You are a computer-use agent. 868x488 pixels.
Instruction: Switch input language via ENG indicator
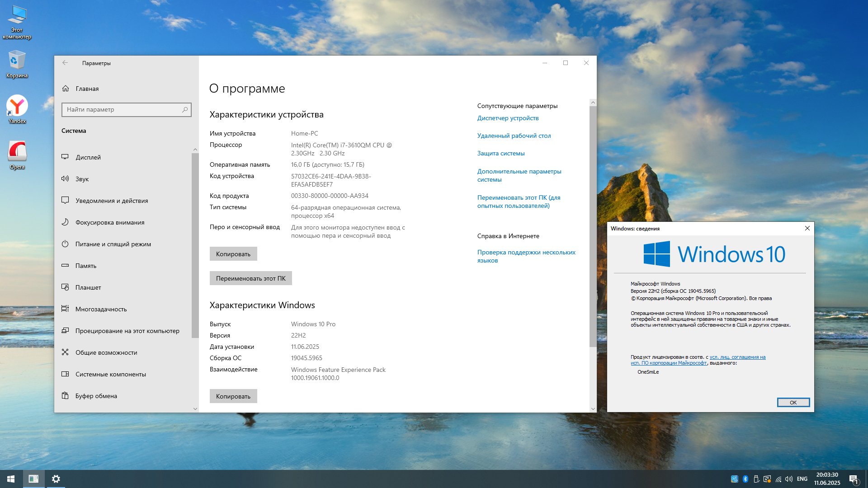pyautogui.click(x=802, y=479)
